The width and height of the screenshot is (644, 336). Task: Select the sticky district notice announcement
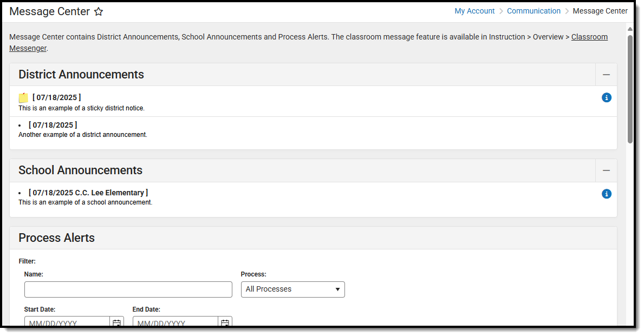coord(81,108)
